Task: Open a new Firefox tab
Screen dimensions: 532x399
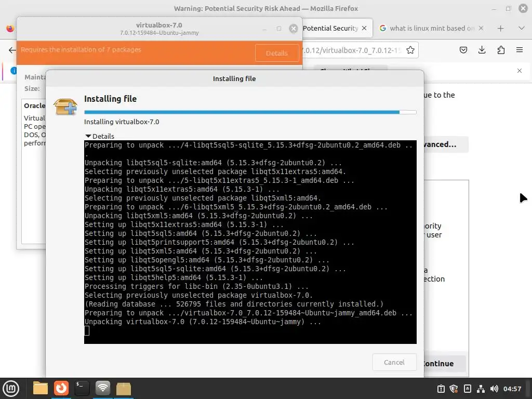Action: coord(500,29)
